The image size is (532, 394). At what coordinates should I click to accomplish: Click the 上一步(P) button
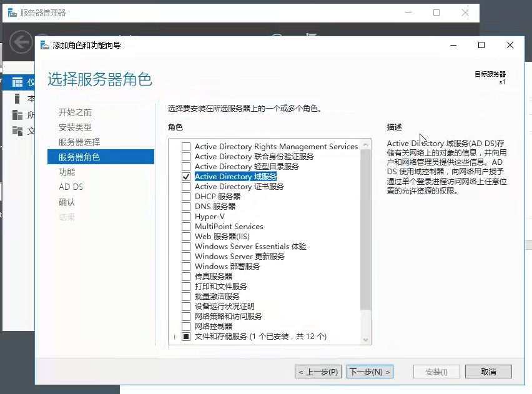318,372
